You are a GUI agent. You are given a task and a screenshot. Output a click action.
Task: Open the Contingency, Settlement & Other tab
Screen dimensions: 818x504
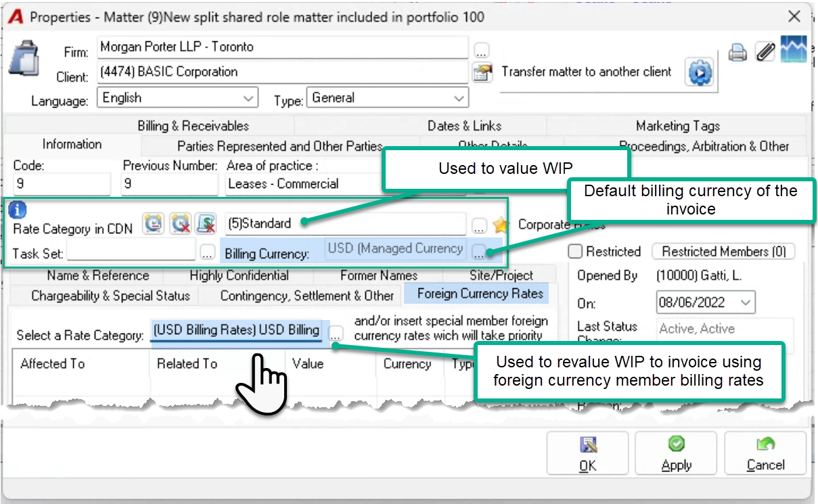click(x=306, y=296)
